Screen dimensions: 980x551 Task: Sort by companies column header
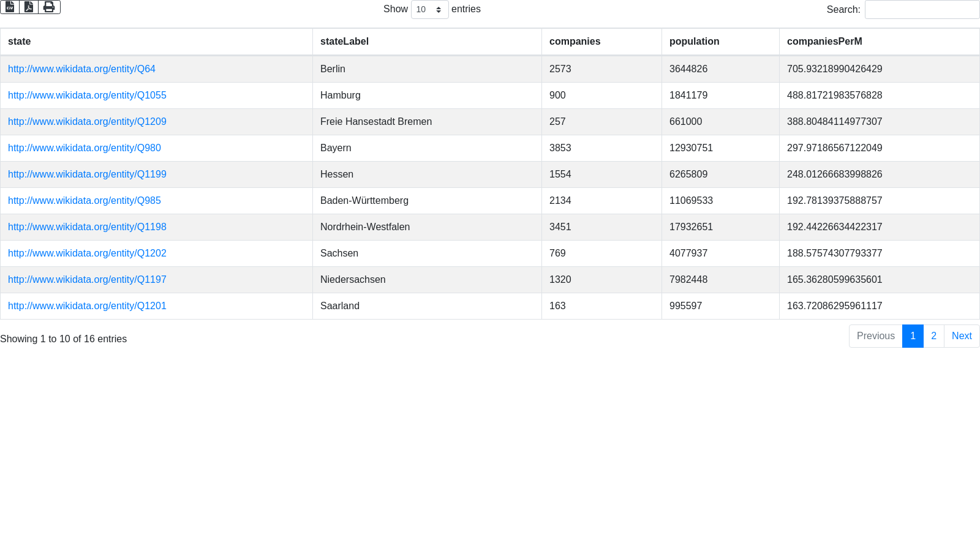pos(575,42)
